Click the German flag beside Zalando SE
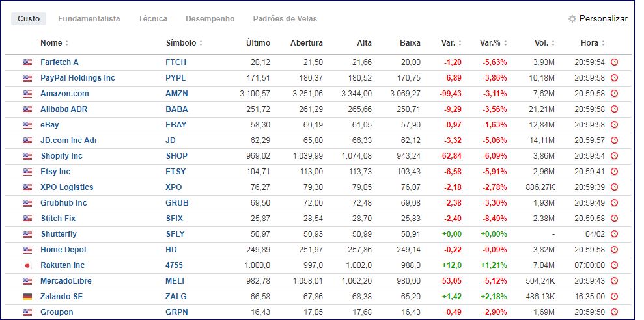This screenshot has height=320, width=644. [27, 297]
